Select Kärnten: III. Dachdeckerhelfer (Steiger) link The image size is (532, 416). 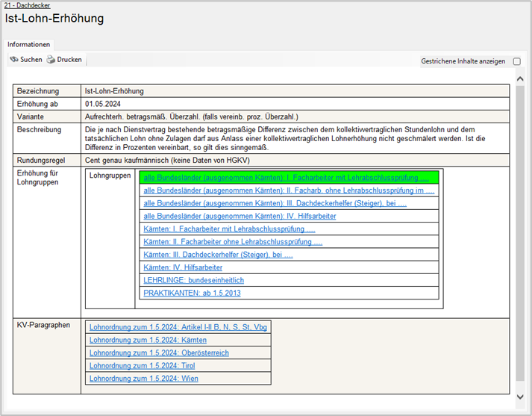[218, 255]
